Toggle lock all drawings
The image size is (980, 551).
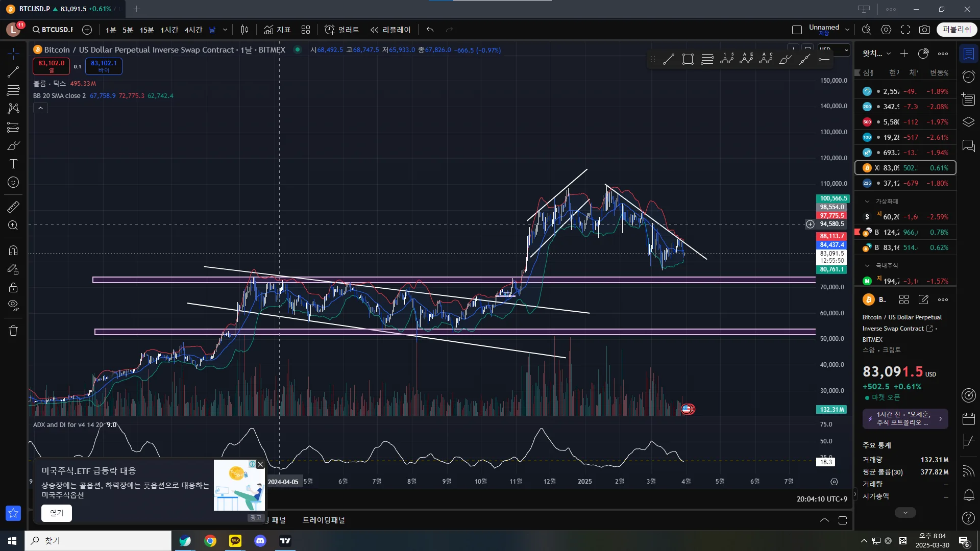click(13, 287)
